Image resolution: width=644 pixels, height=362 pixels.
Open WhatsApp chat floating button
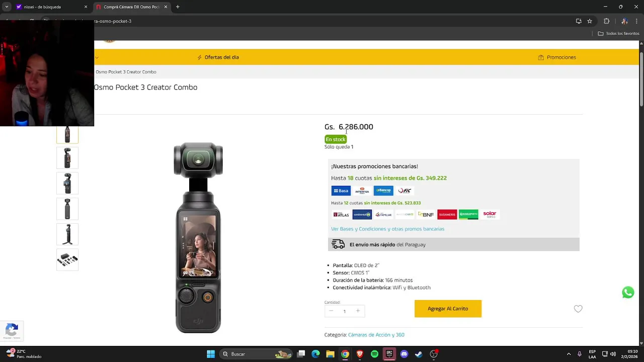[628, 292]
